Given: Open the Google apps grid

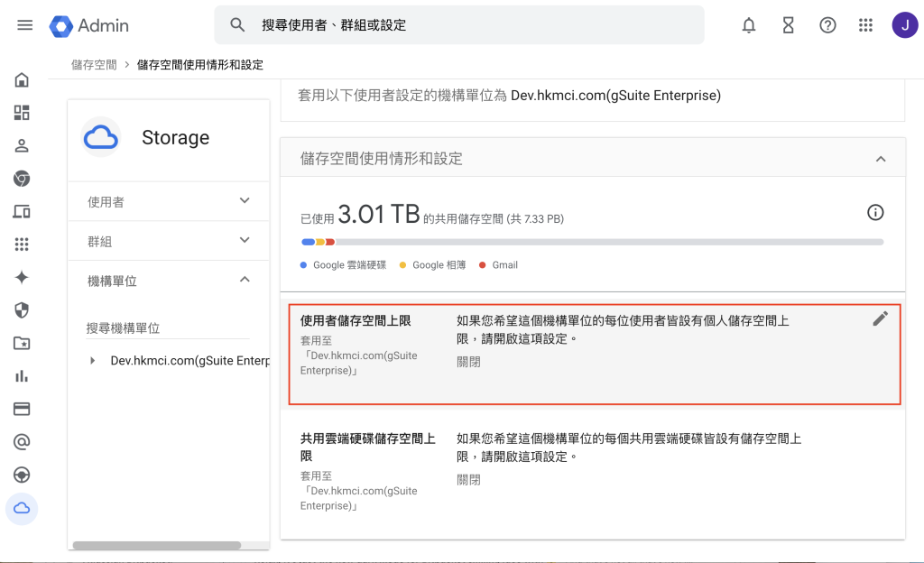Looking at the screenshot, I should 865,25.
